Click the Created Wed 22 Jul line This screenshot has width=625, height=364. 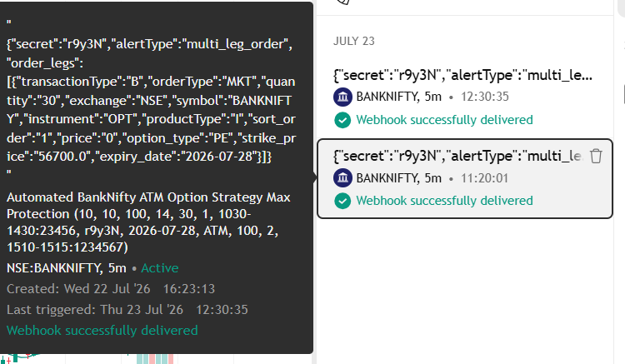[111, 289]
